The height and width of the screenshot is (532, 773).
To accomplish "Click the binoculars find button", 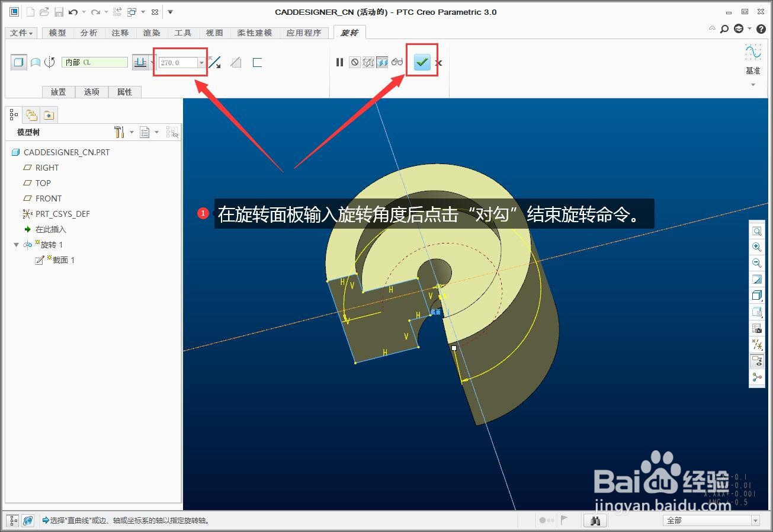I will pos(595,520).
